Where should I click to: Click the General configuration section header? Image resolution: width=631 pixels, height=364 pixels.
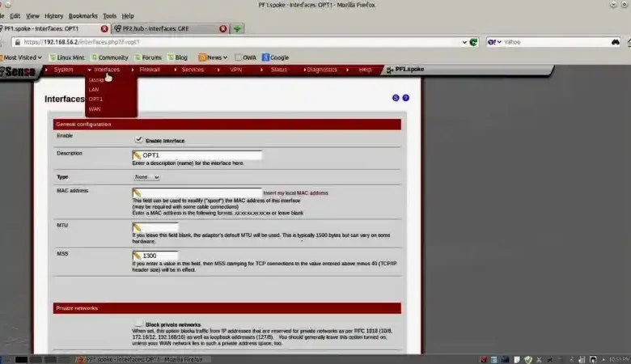[x=227, y=125]
